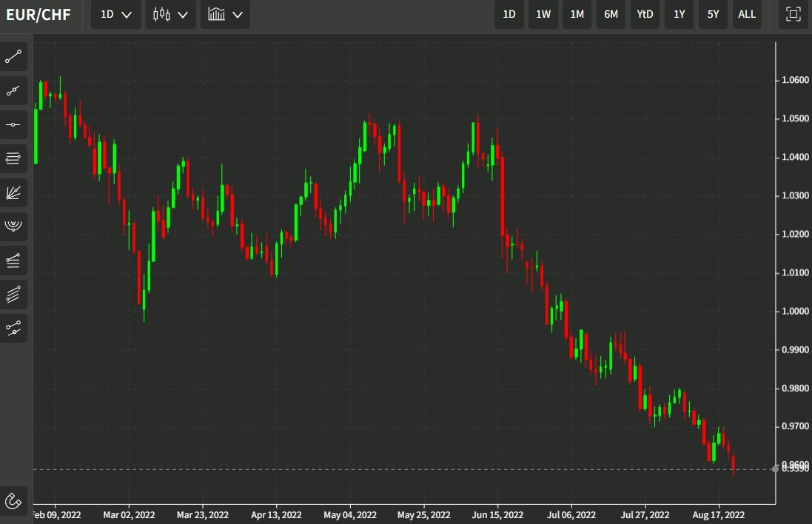Set range to 1Y
812x524 pixels.
pos(679,14)
